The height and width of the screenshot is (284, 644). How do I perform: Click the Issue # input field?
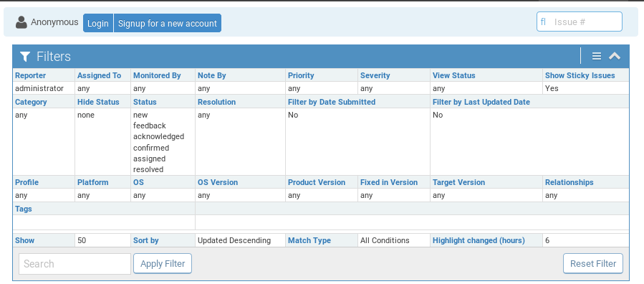pos(579,22)
